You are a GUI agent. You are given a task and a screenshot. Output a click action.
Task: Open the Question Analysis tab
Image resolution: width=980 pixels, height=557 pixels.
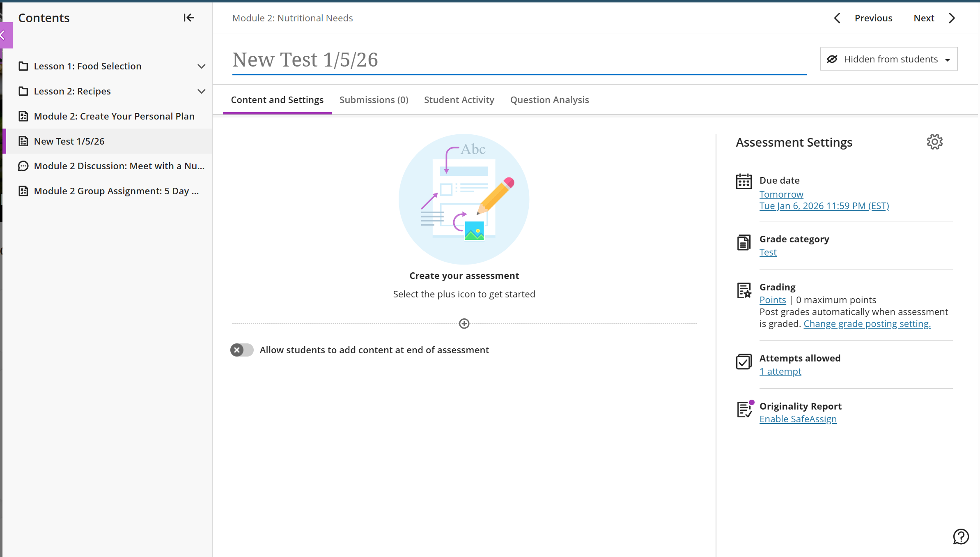[549, 100]
